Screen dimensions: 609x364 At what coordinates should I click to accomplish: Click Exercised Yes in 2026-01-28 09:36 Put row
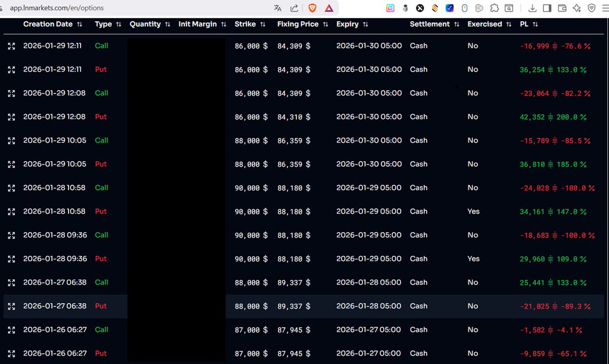473,259
